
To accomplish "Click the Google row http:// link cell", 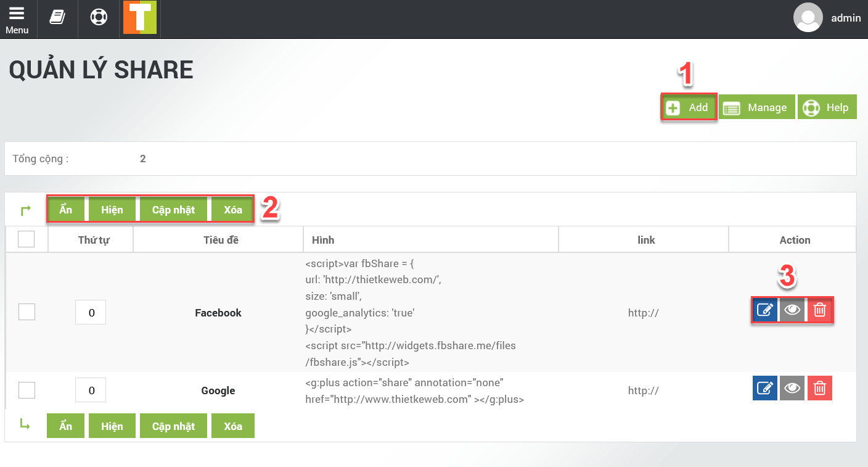I will [x=644, y=391].
